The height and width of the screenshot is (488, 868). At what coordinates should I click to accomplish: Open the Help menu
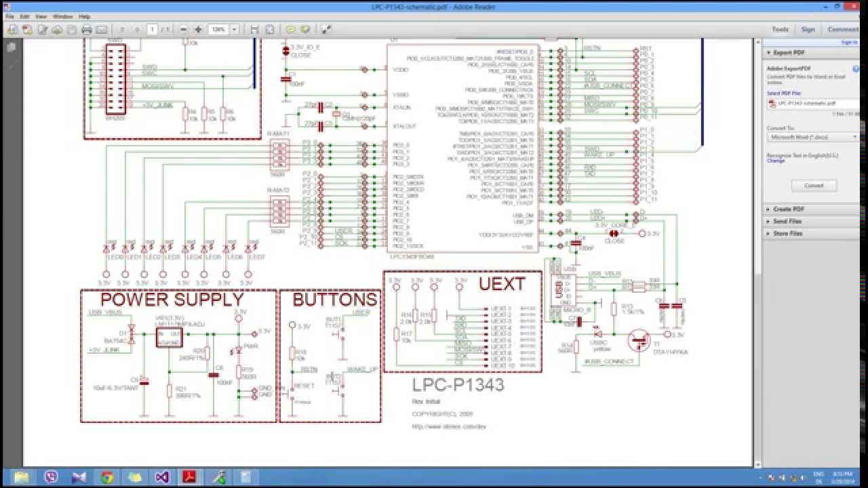click(84, 16)
